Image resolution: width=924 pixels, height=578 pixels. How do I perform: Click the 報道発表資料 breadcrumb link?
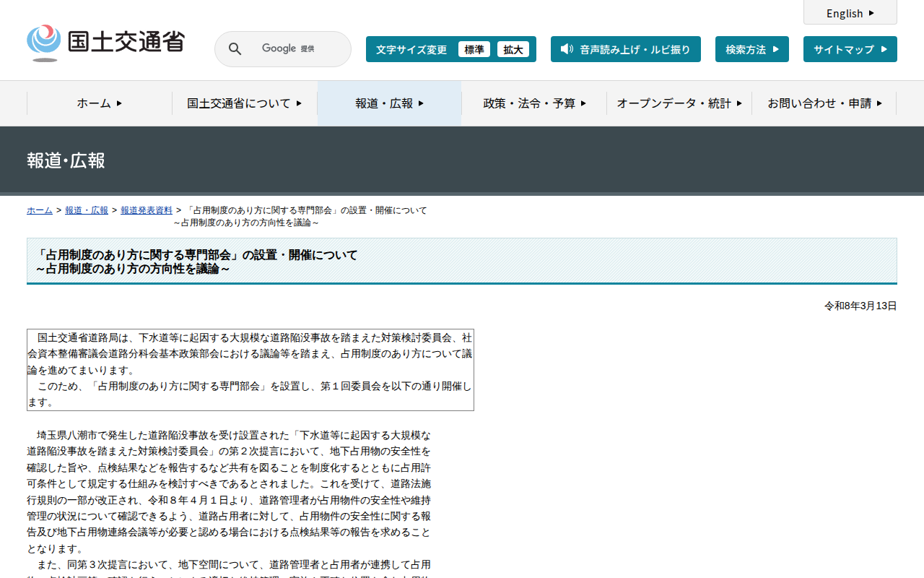tap(147, 210)
